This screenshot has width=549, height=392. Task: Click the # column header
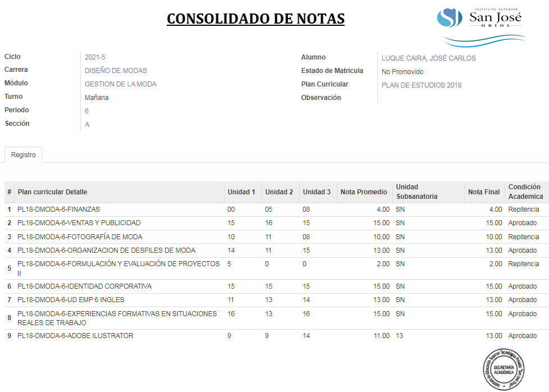(10, 192)
